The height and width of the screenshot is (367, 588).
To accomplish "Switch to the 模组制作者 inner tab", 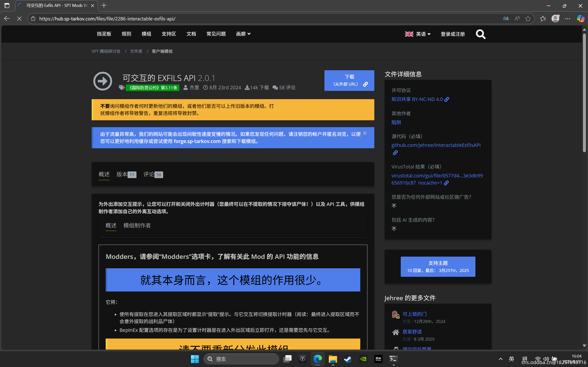I will coord(137,225).
